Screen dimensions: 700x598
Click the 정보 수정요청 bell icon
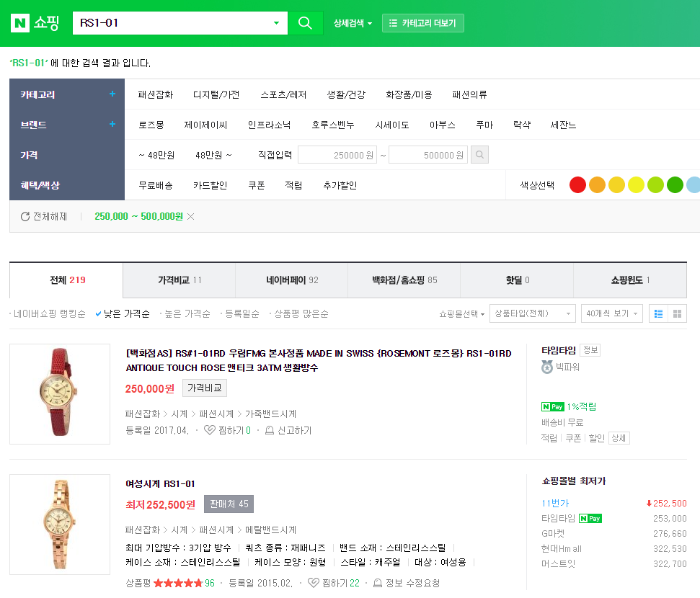377,583
